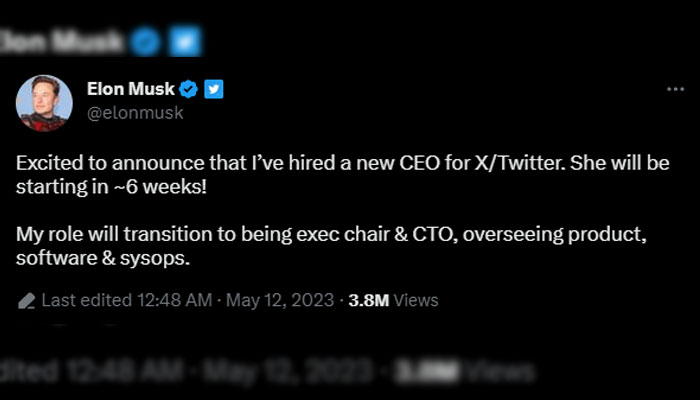Image resolution: width=700 pixels, height=400 pixels.
Task: Click the new CEO announcement paragraph
Action: click(342, 172)
